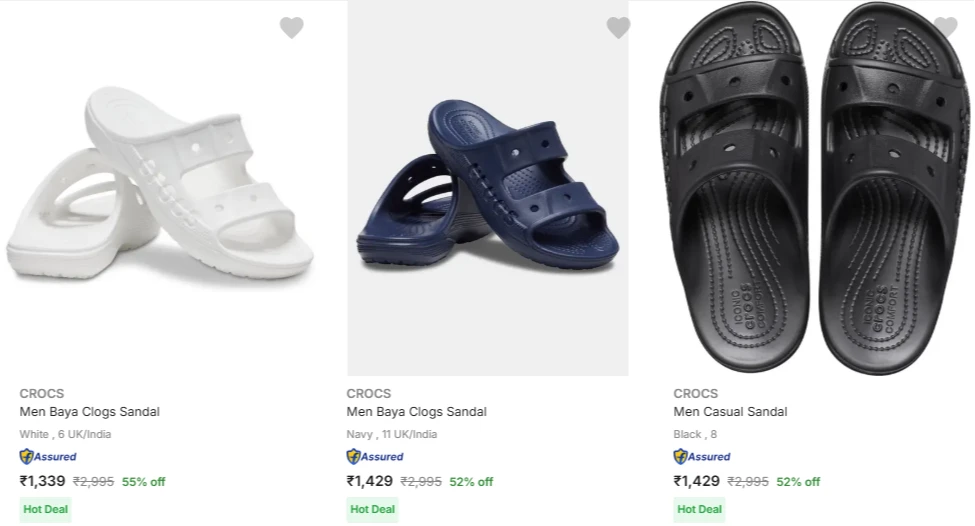The width and height of the screenshot is (975, 526).
Task: Click the CROCS brand above black sandal
Action: click(x=696, y=393)
